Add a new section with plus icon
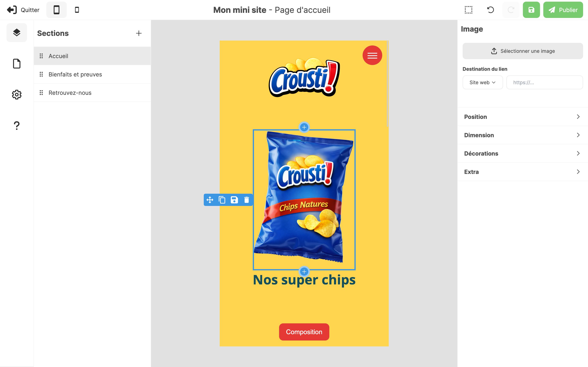 click(x=139, y=33)
